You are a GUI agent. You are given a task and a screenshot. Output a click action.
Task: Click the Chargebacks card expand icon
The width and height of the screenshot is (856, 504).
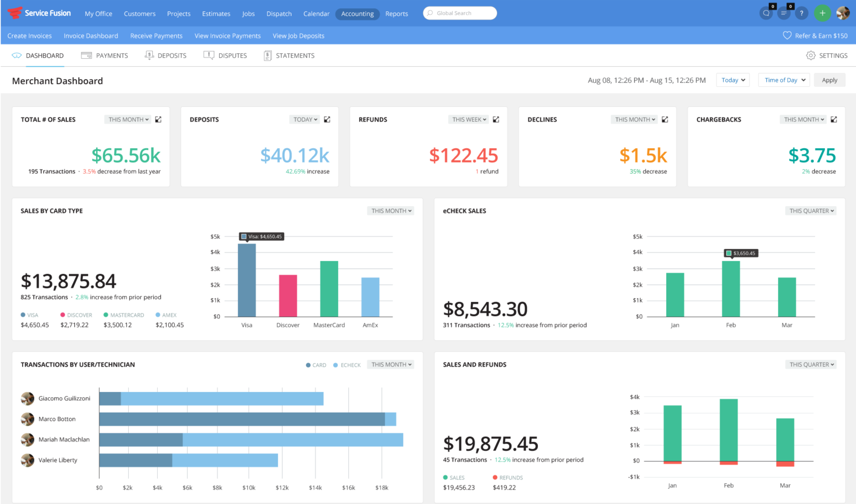834,120
